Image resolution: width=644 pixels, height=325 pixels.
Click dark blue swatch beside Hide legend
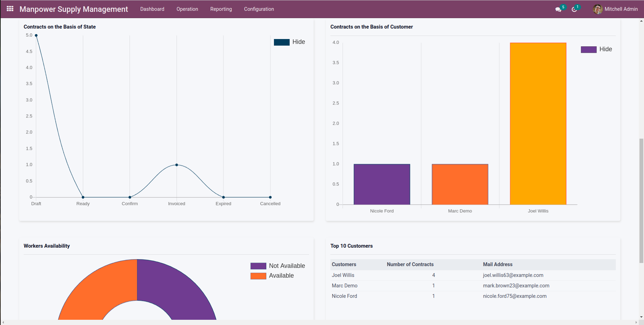click(282, 42)
